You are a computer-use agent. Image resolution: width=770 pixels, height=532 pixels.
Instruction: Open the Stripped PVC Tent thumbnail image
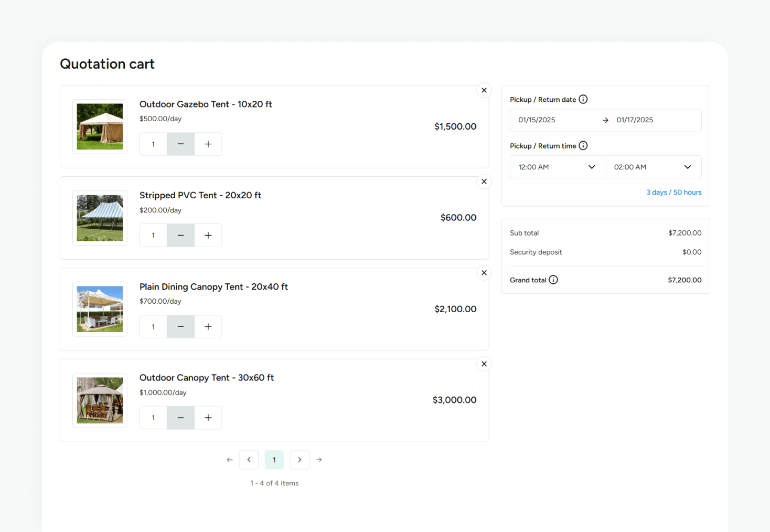point(100,218)
